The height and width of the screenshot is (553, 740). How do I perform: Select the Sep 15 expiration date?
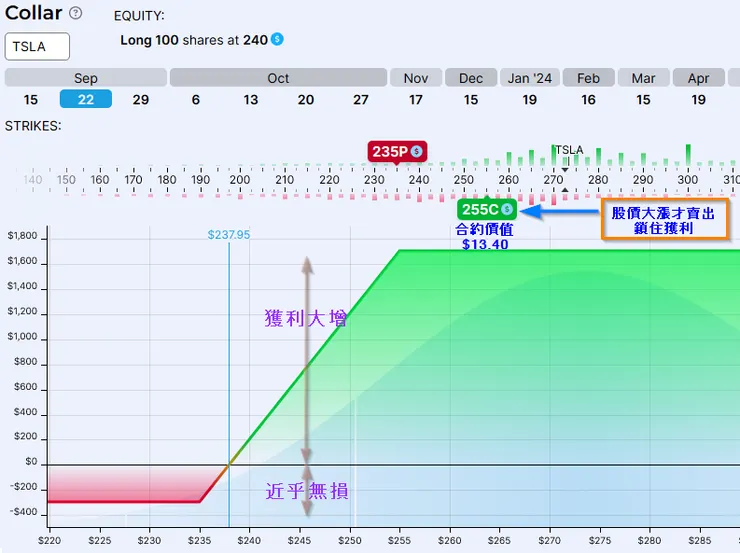[x=31, y=100]
